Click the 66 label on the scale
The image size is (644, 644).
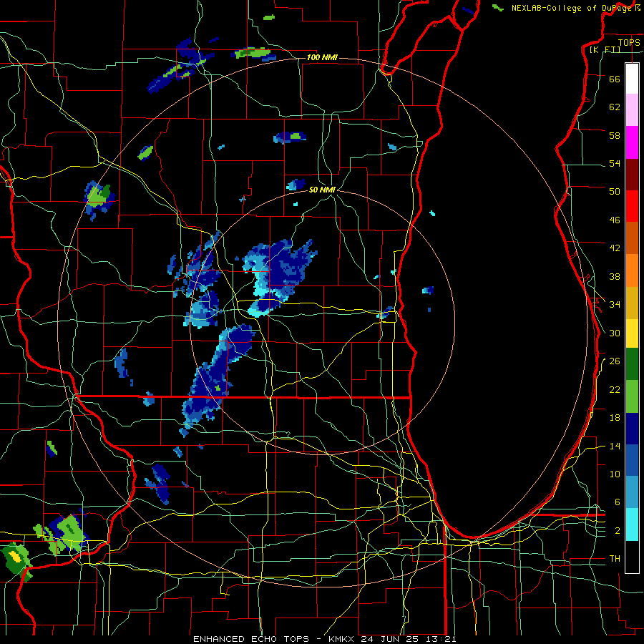pos(615,79)
